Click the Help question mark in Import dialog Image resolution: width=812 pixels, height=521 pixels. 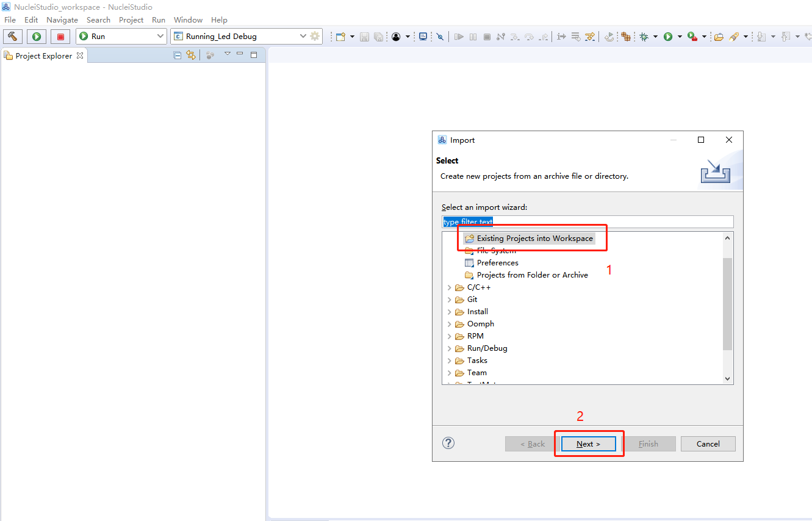(x=448, y=443)
